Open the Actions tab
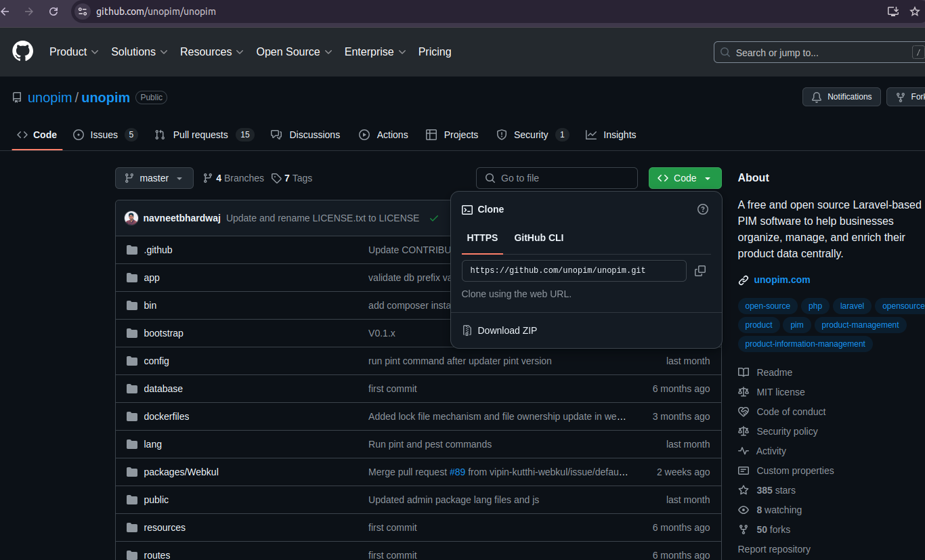The height and width of the screenshot is (560, 925). click(383, 135)
